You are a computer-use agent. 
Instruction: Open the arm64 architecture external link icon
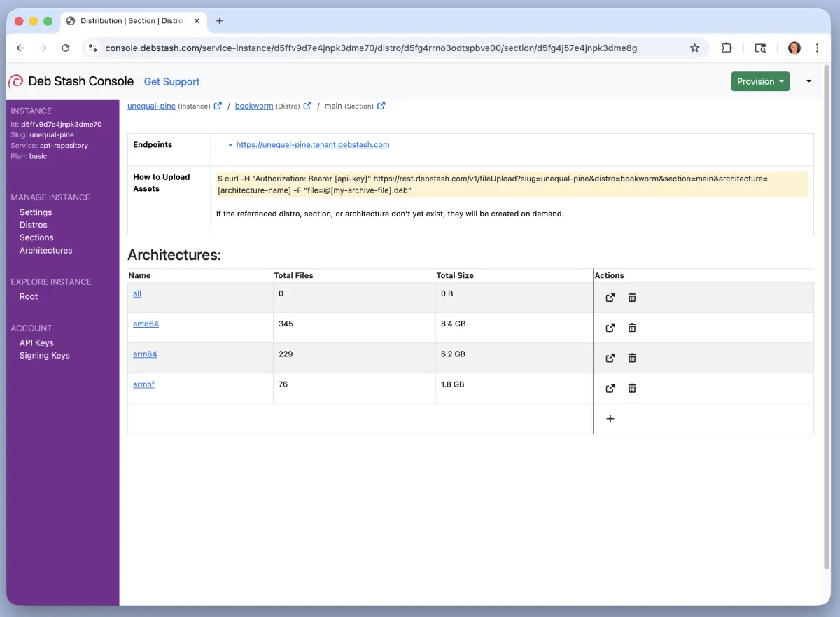click(610, 358)
